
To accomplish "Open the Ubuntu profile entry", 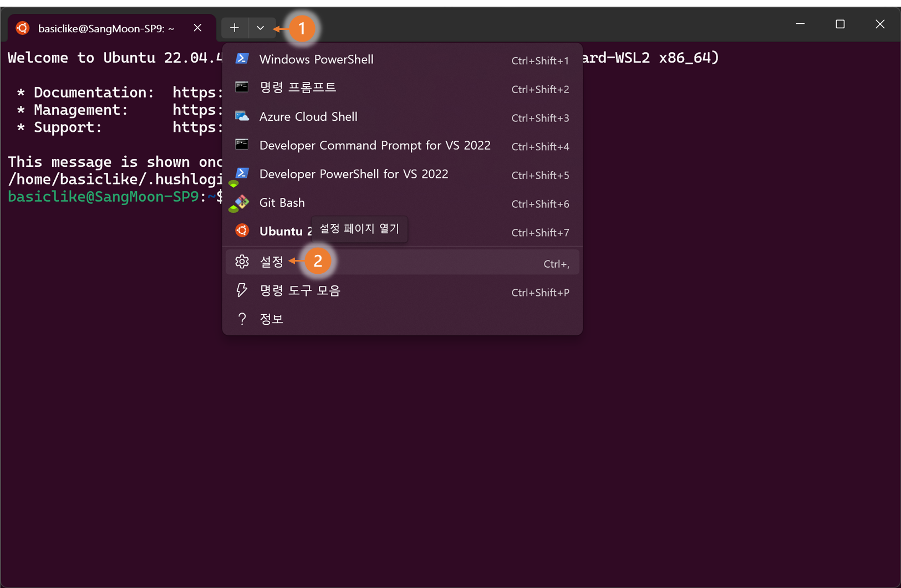I will 403,231.
